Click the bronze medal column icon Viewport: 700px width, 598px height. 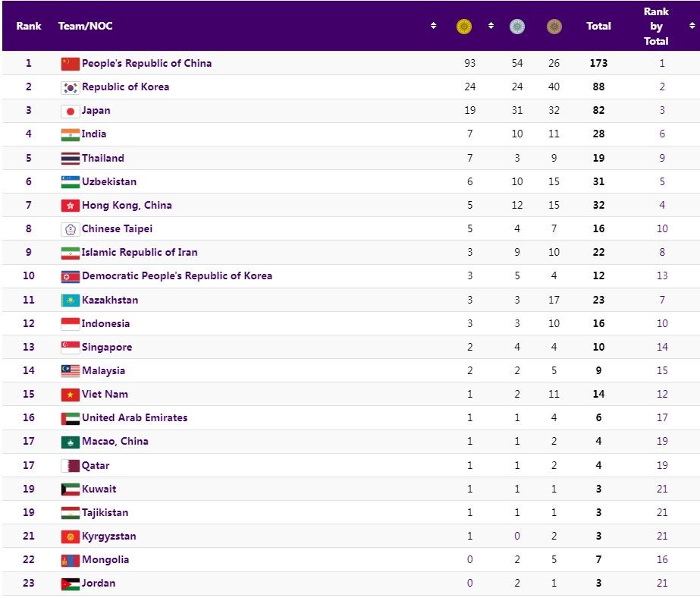(x=554, y=27)
